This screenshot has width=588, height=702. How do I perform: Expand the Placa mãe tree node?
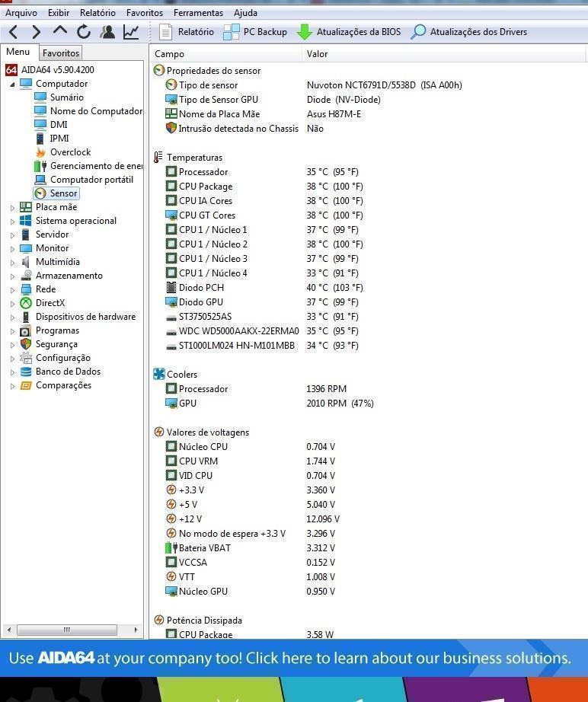(13, 207)
